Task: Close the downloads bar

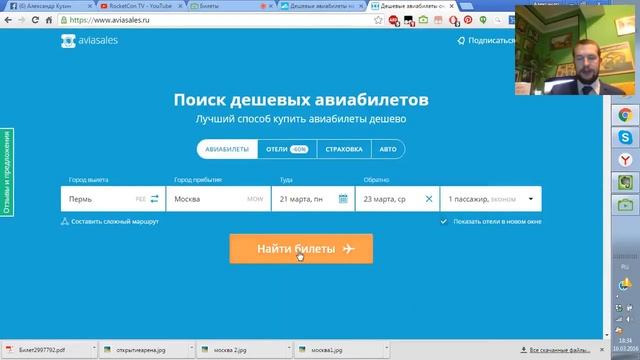Action: (602, 350)
